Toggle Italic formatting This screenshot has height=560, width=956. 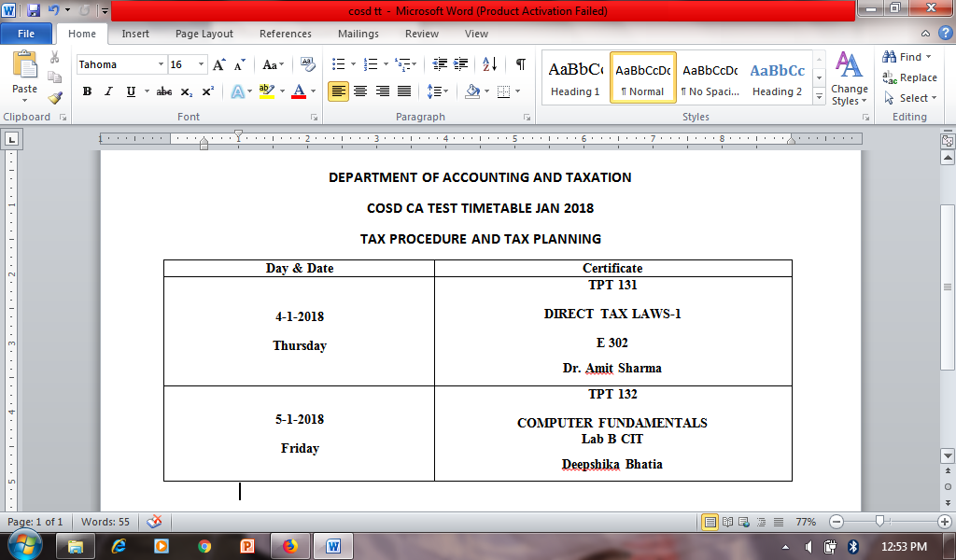coord(108,91)
